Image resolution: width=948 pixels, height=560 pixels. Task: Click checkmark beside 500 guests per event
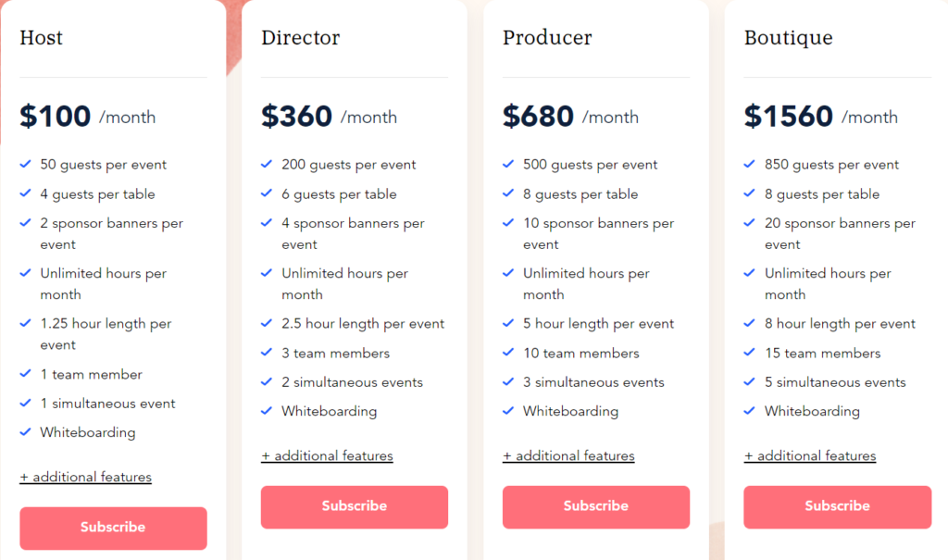tap(508, 164)
